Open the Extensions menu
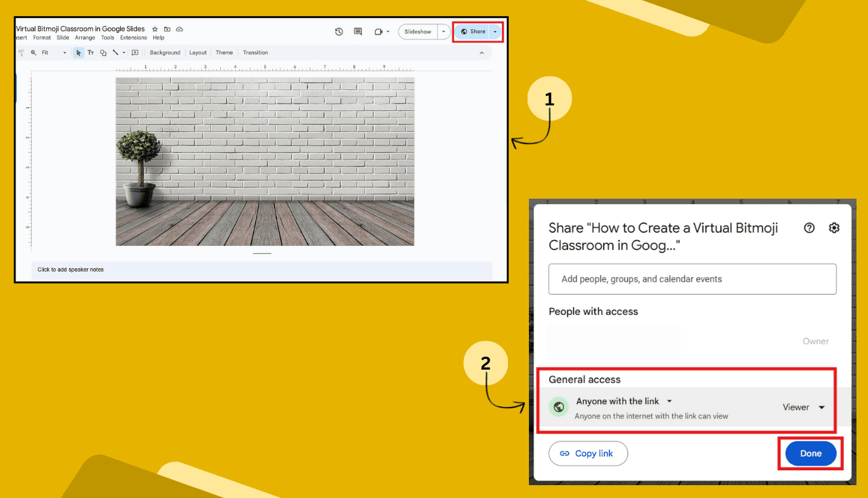Viewport: 868px width, 498px height. (x=133, y=38)
